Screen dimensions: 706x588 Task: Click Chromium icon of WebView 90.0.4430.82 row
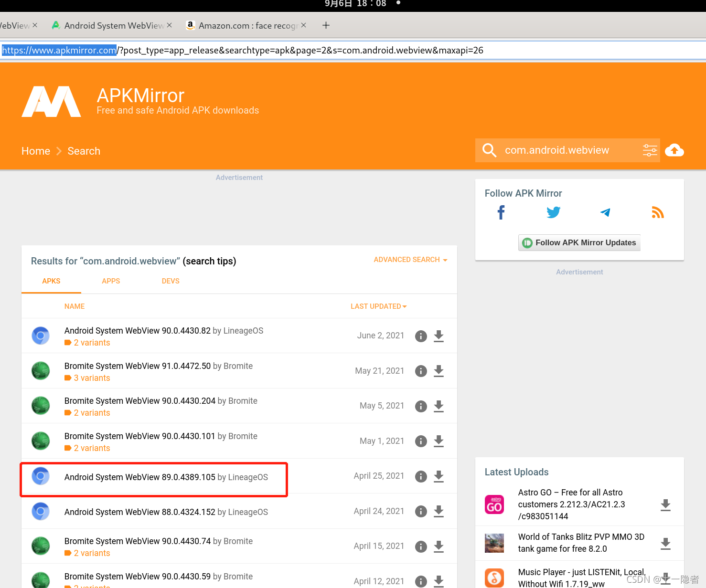point(41,336)
